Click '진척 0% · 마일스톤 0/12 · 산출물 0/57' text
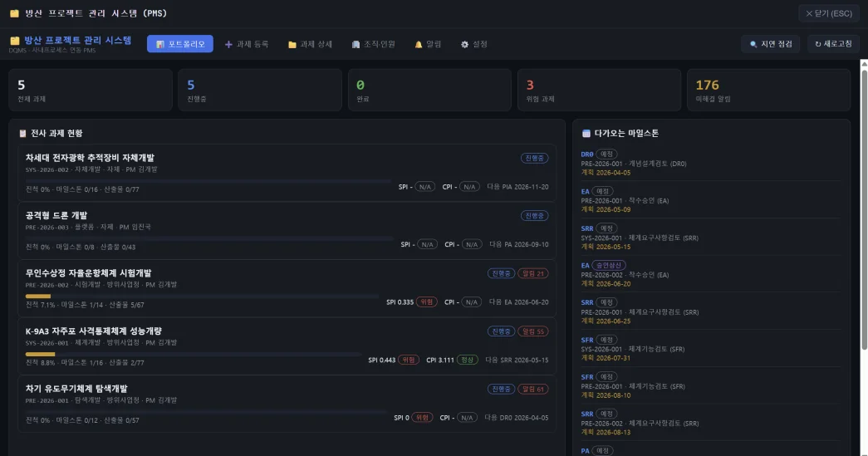The image size is (868, 456). (x=82, y=420)
